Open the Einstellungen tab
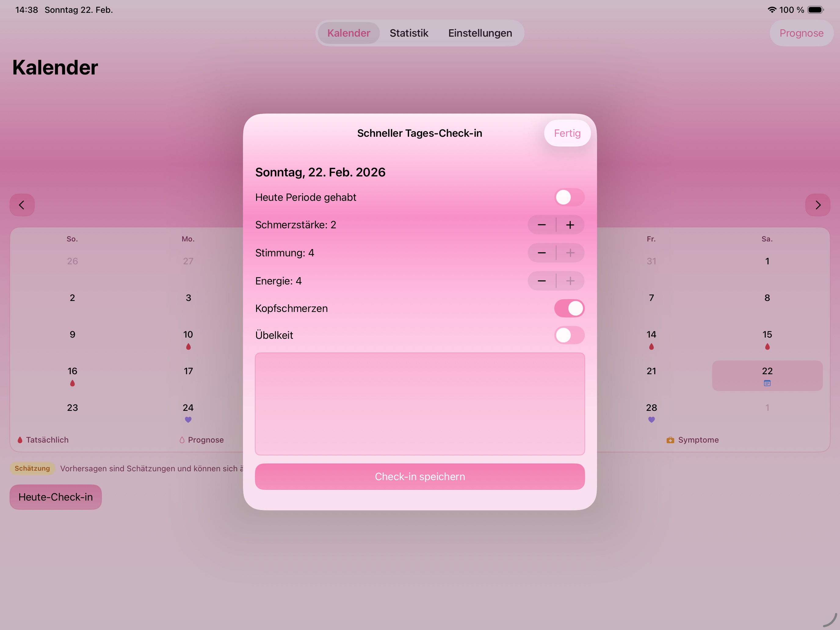The height and width of the screenshot is (630, 840). click(480, 33)
